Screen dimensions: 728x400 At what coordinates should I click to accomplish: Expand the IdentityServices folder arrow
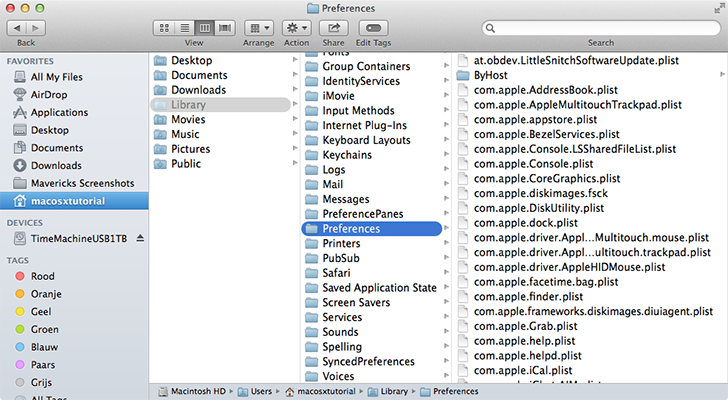[x=446, y=80]
